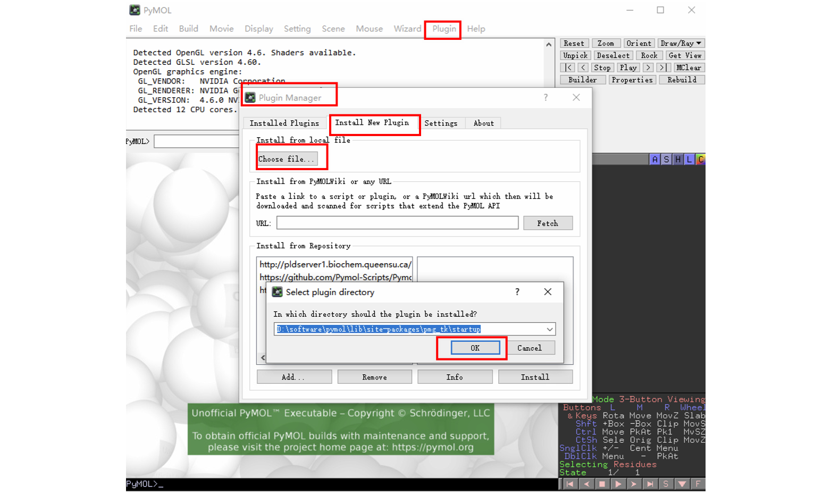Screen dimensions: 839x504
Task: Open the Movie menu
Action: tap(221, 29)
